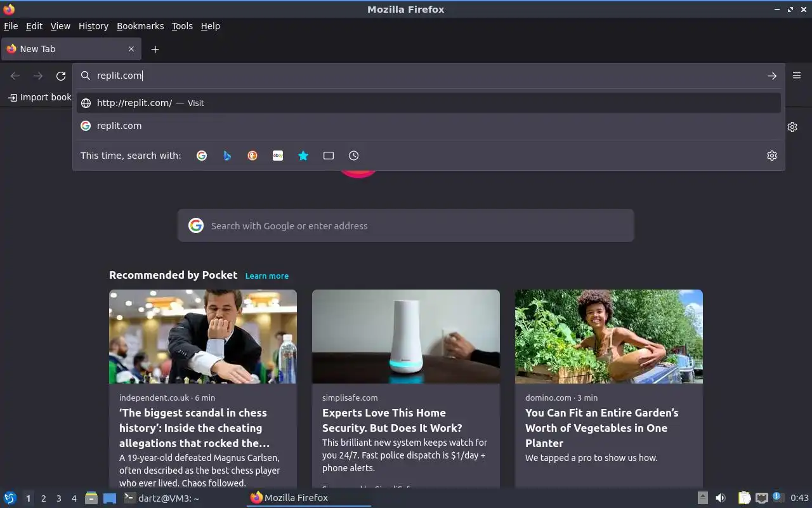The width and height of the screenshot is (812, 508).
Task: Open network status icon in system tray
Action: [762, 498]
